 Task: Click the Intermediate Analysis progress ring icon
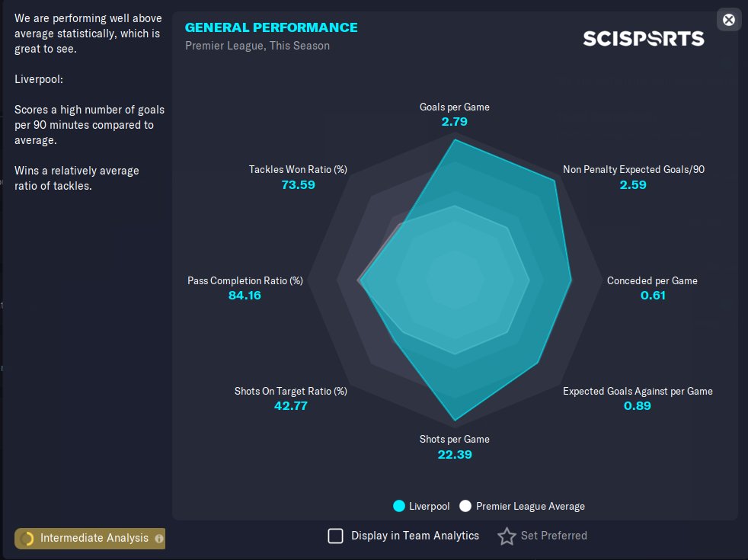[27, 538]
